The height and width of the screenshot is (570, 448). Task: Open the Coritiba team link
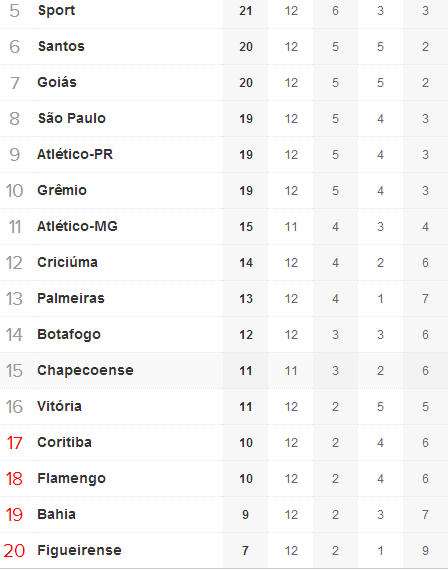[64, 442]
